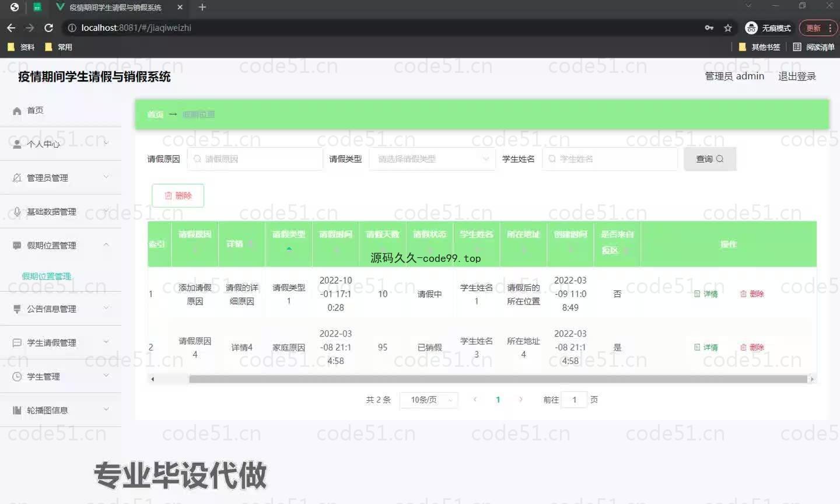Click the user icon beside 个人中心
Viewport: 840px width, 504px height.
(x=17, y=144)
